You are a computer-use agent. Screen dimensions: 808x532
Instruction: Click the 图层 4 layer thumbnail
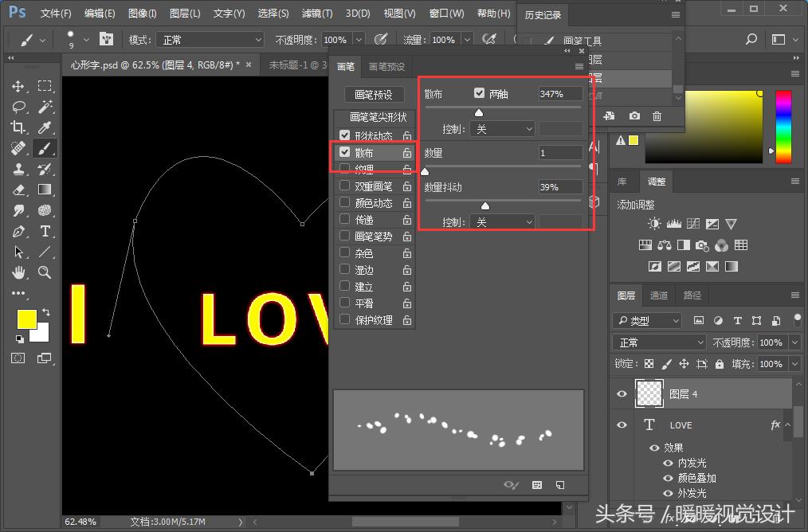pyautogui.click(x=649, y=393)
